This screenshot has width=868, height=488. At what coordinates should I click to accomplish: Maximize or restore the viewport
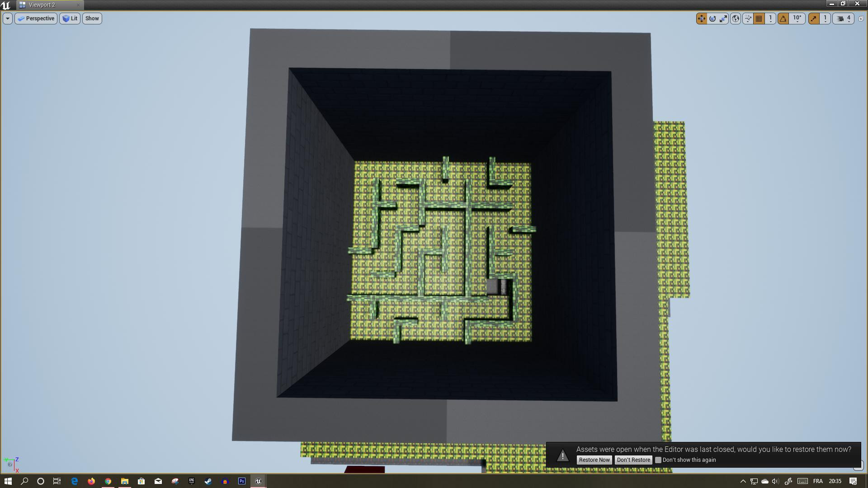(861, 19)
